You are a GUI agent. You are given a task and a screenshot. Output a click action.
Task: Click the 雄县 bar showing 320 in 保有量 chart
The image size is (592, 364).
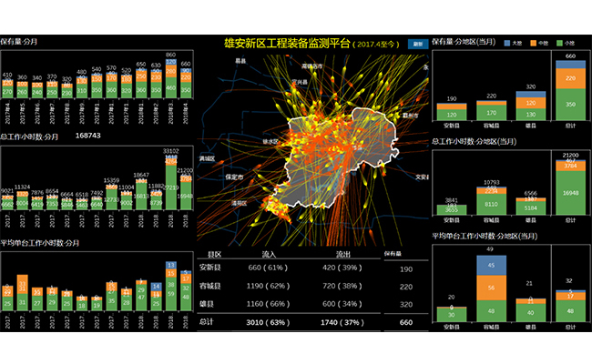533,105
